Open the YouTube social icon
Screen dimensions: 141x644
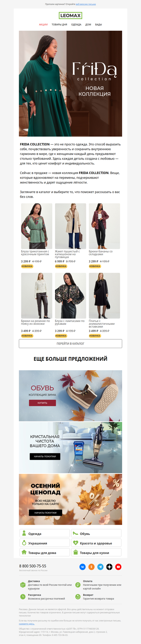tap(118, 567)
